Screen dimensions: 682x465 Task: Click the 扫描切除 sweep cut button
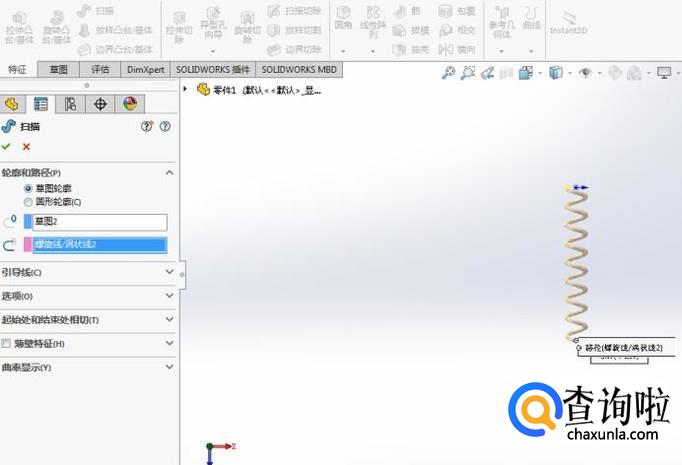coord(288,11)
